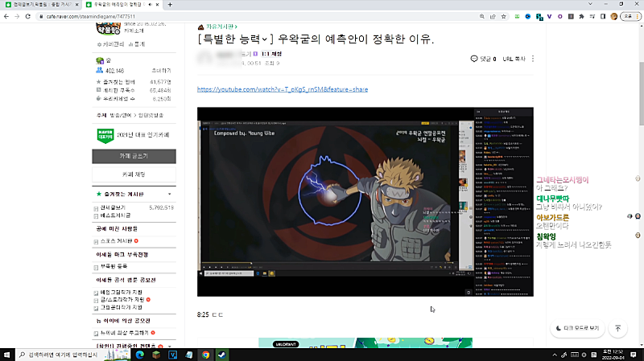Bookmark this page with star icon

click(x=504, y=16)
